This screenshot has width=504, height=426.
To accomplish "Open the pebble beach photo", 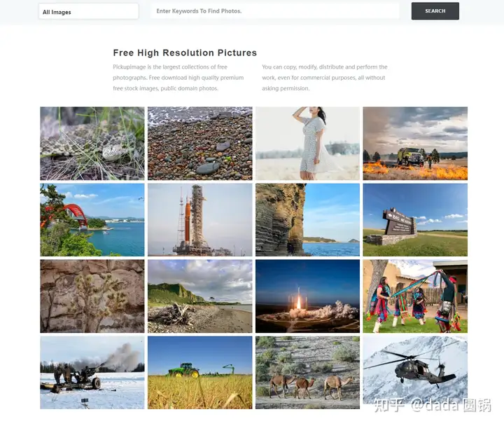I will click(200, 144).
